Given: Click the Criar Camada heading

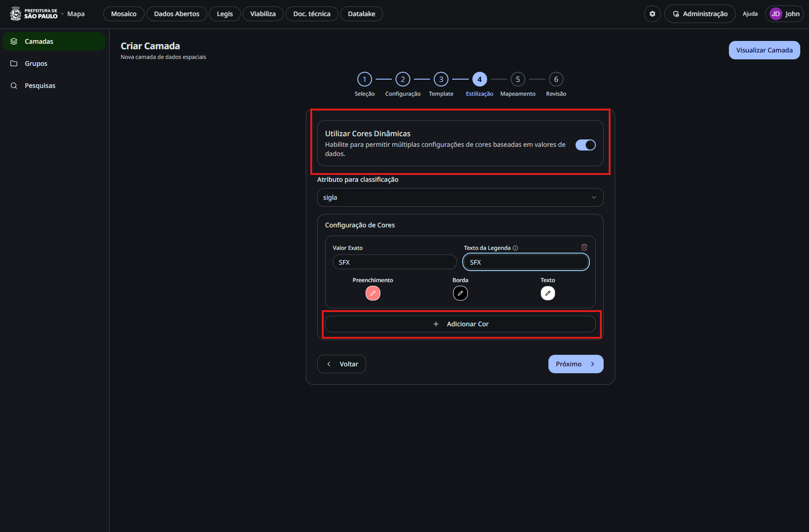Looking at the screenshot, I should pyautogui.click(x=151, y=46).
